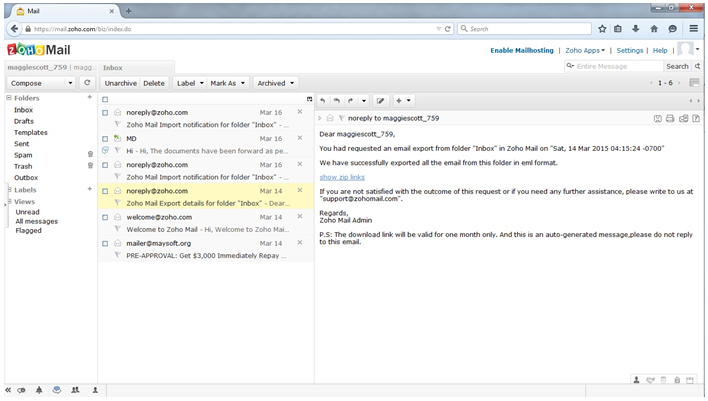
Task: Click the plus add-to icon in message toolbar
Action: 399,101
